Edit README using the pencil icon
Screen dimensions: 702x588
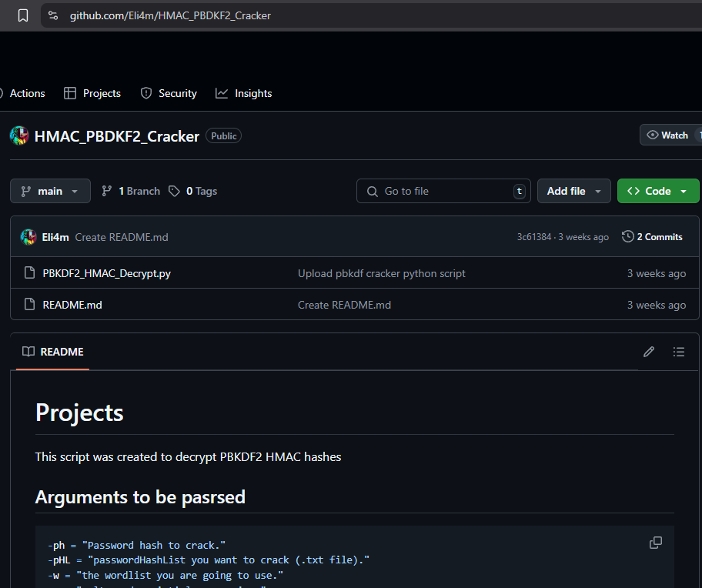pos(649,352)
